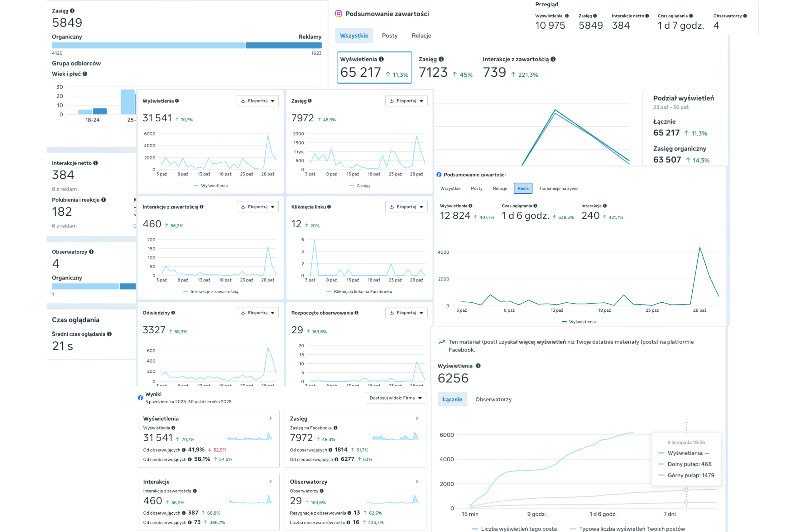Click info icon next to Zasięg 5849
Image resolution: width=798 pixels, height=532 pixels.
tap(72, 11)
